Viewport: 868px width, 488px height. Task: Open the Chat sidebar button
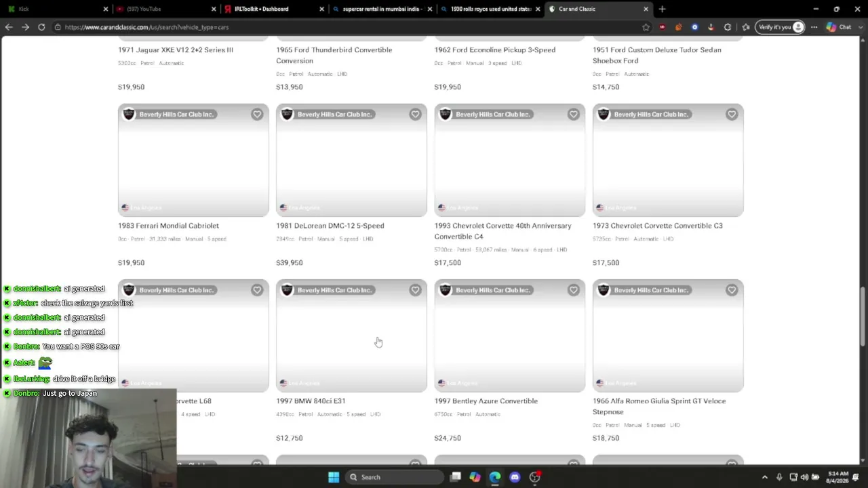[839, 27]
